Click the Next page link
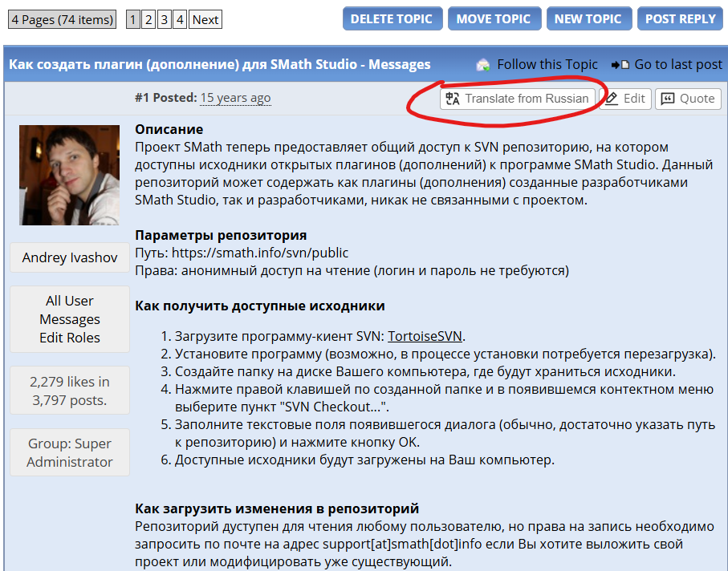 (x=205, y=19)
